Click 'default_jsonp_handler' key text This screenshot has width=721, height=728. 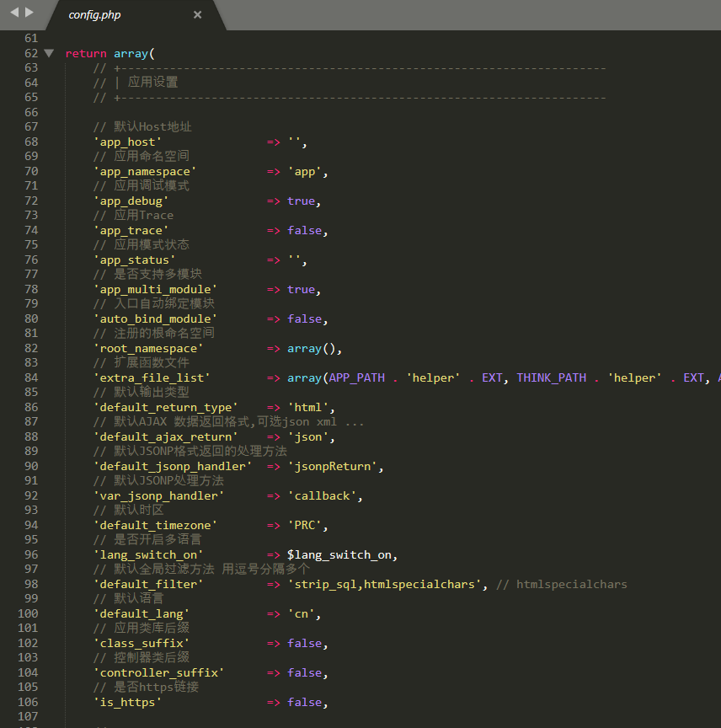pos(173,467)
